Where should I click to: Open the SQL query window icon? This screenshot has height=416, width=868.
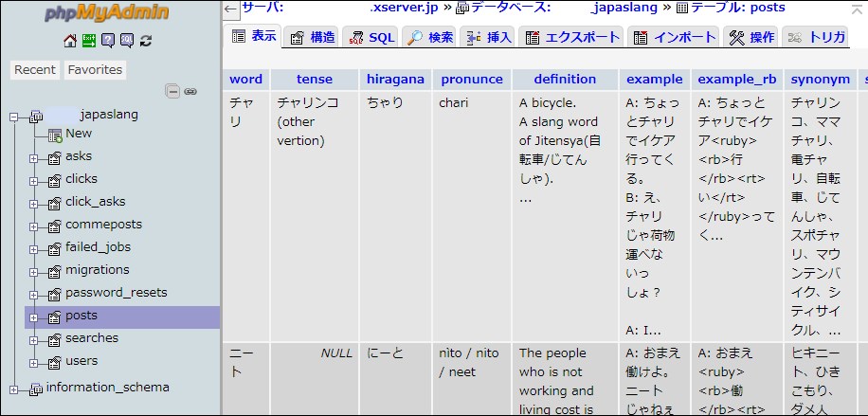tap(127, 41)
